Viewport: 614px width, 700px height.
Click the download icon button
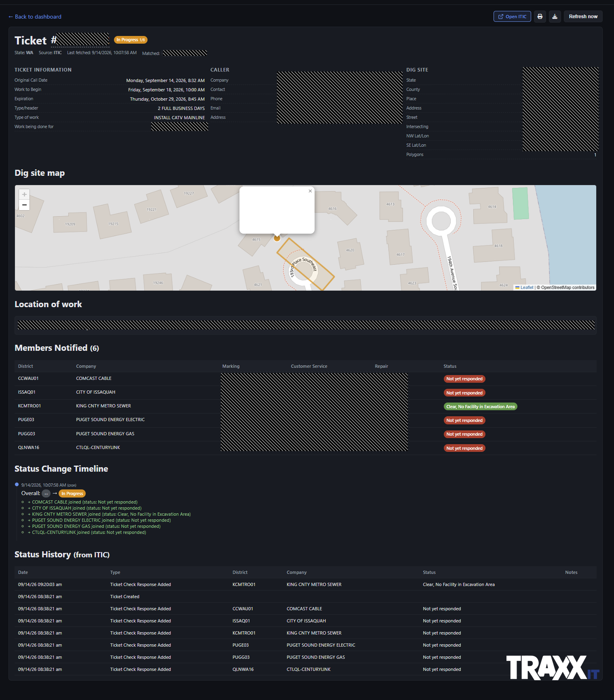[x=555, y=17]
